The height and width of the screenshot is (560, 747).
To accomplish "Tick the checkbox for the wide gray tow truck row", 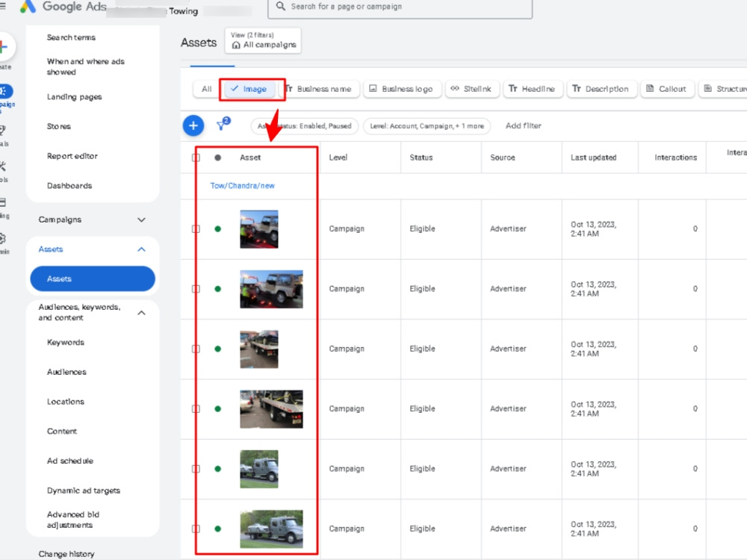I will coord(196,529).
